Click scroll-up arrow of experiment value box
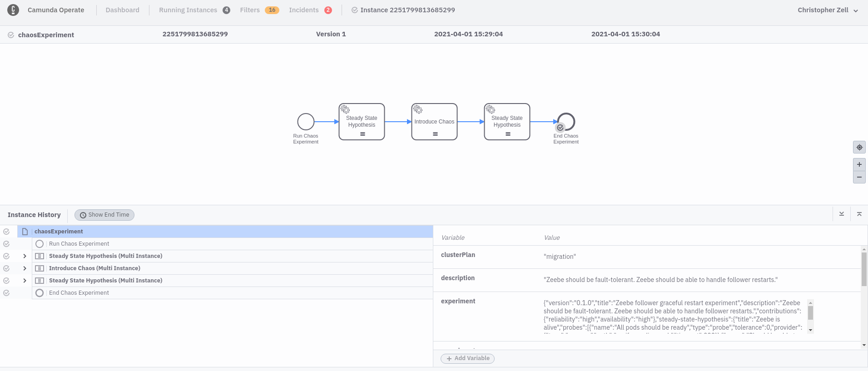The width and height of the screenshot is (868, 371). [810, 303]
